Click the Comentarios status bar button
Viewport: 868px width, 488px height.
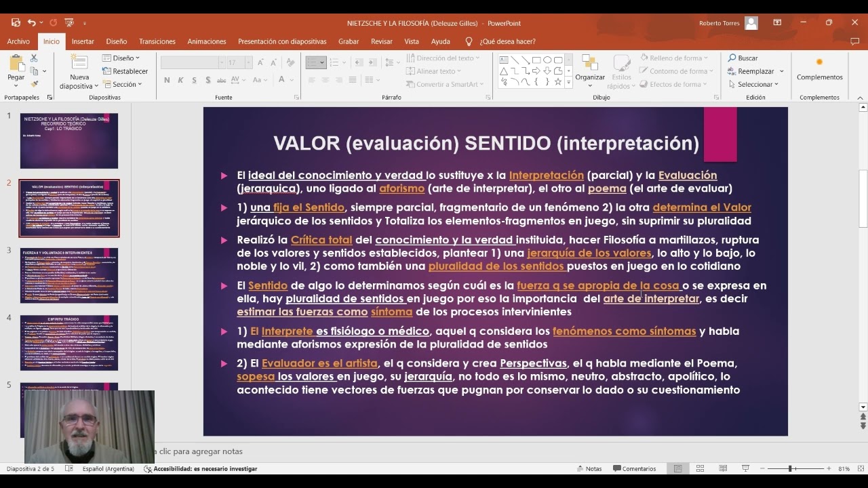(x=634, y=468)
